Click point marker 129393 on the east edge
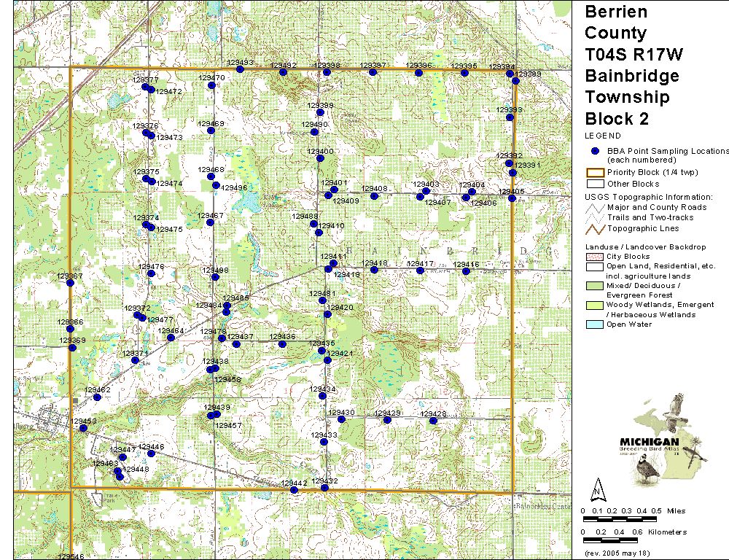729x560 pixels. click(x=510, y=117)
